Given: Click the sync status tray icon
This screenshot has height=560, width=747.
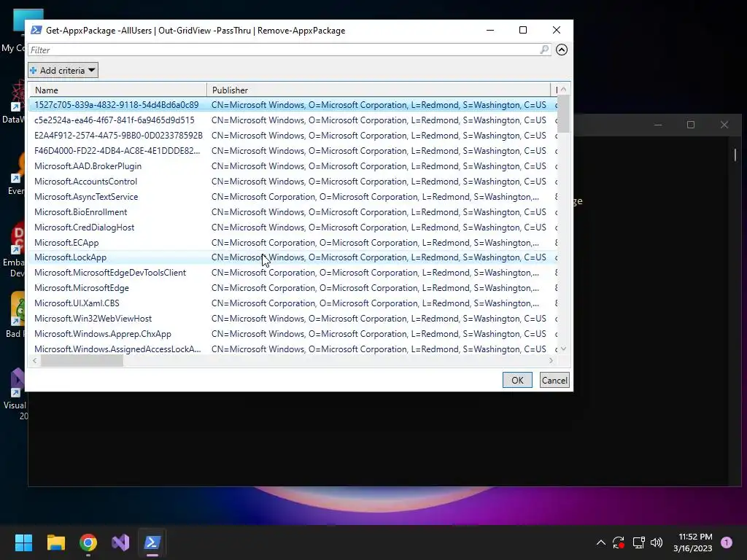Looking at the screenshot, I should 619,542.
